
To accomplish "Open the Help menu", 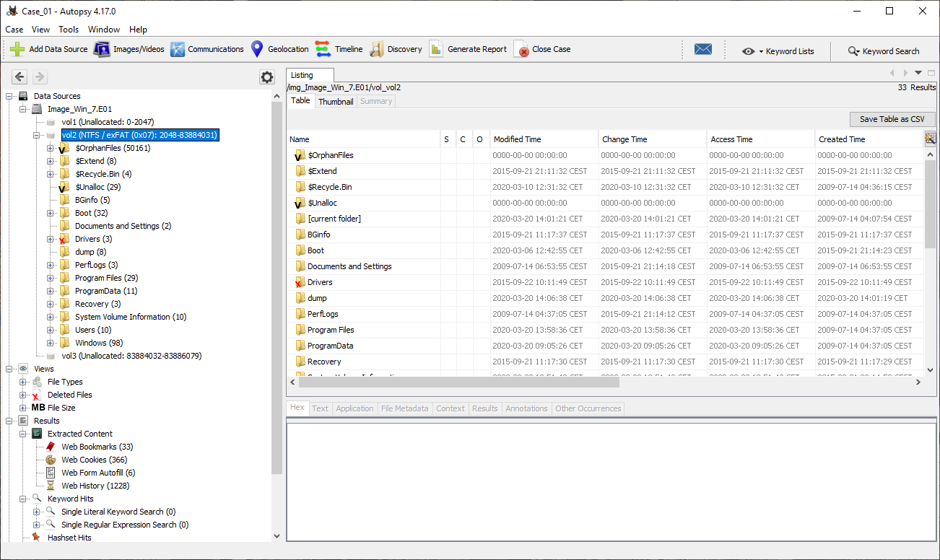I will click(x=138, y=30).
